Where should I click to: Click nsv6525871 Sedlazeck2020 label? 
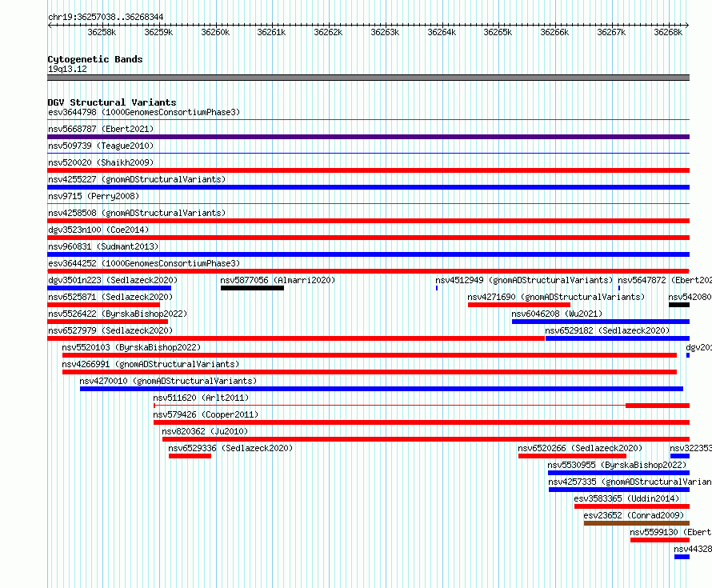(110, 297)
